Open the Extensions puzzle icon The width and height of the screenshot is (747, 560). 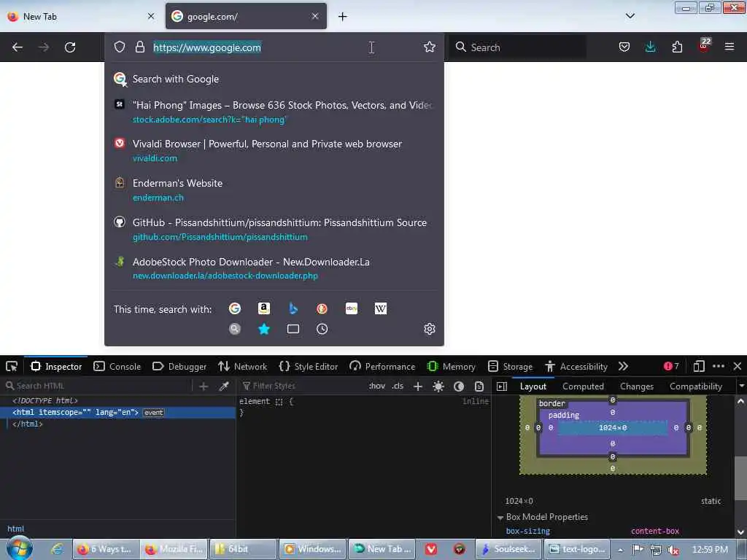(677, 47)
